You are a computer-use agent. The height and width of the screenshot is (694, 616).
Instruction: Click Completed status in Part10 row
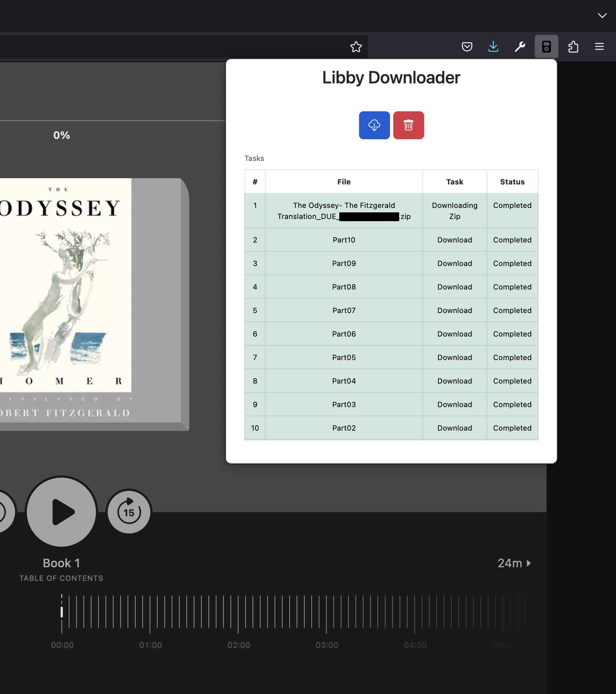(x=512, y=240)
